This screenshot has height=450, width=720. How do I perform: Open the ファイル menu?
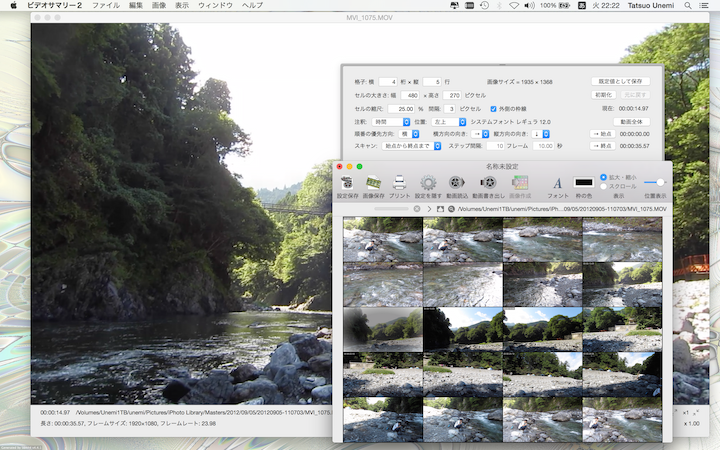pos(105,6)
